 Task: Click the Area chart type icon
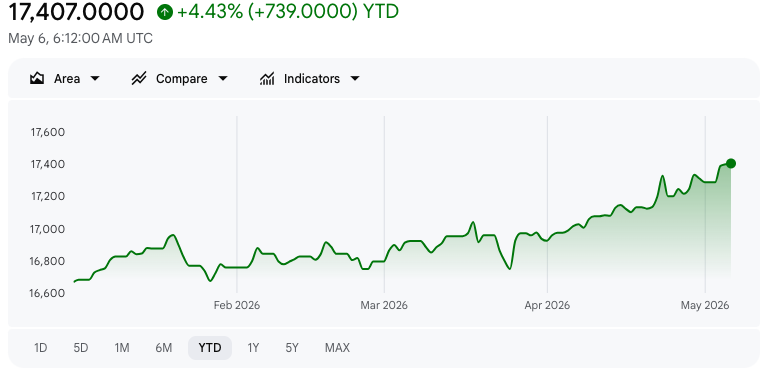point(37,78)
